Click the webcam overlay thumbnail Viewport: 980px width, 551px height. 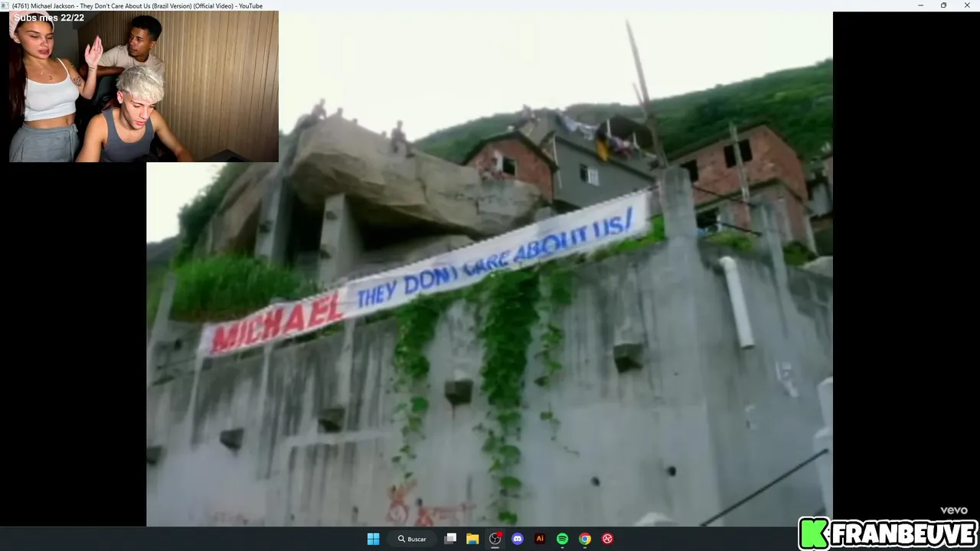point(144,86)
